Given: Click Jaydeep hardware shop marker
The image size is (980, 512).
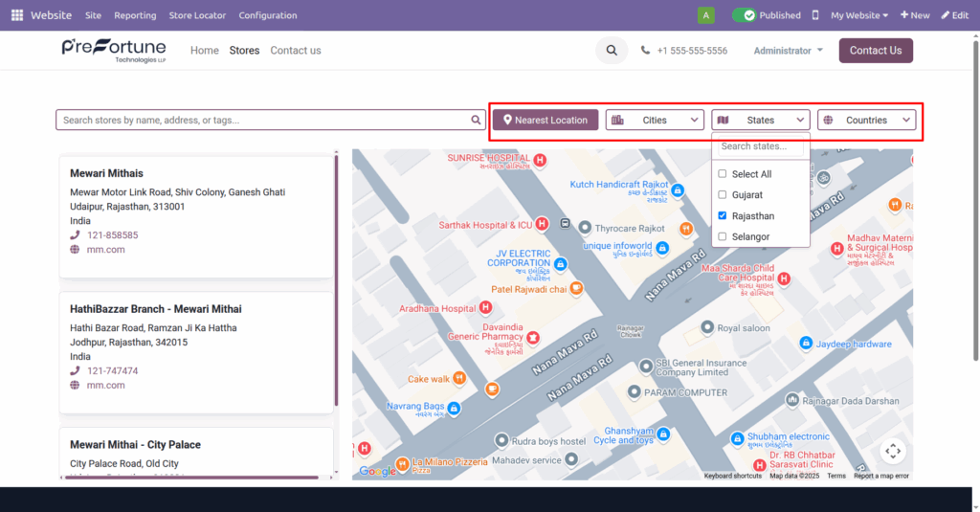Looking at the screenshot, I should (x=806, y=343).
